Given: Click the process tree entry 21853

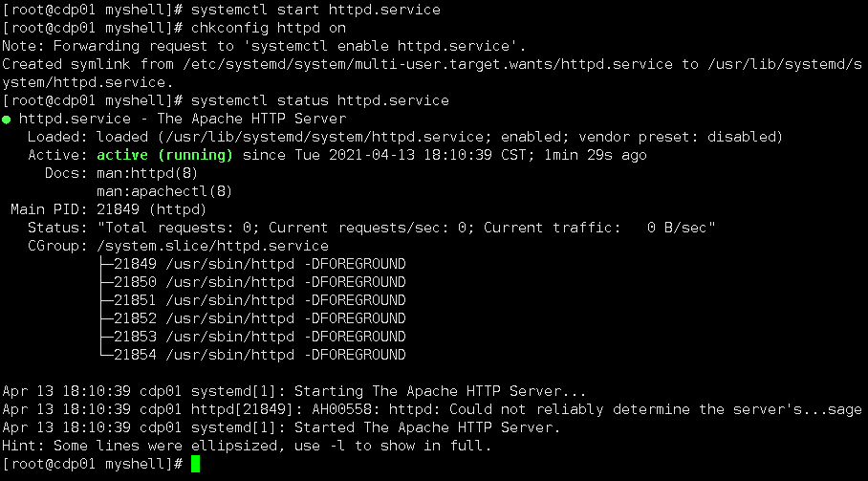Looking at the screenshot, I should [x=260, y=338].
